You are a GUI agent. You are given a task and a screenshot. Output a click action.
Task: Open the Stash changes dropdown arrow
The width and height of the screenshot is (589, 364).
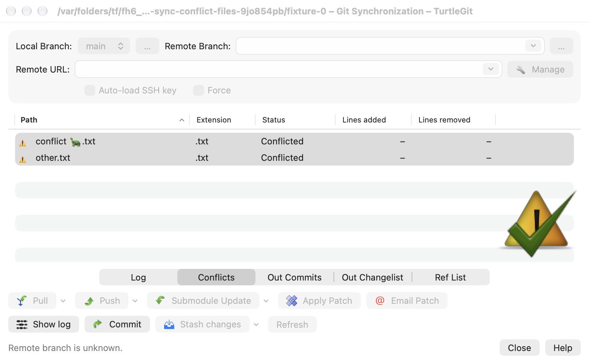click(256, 325)
